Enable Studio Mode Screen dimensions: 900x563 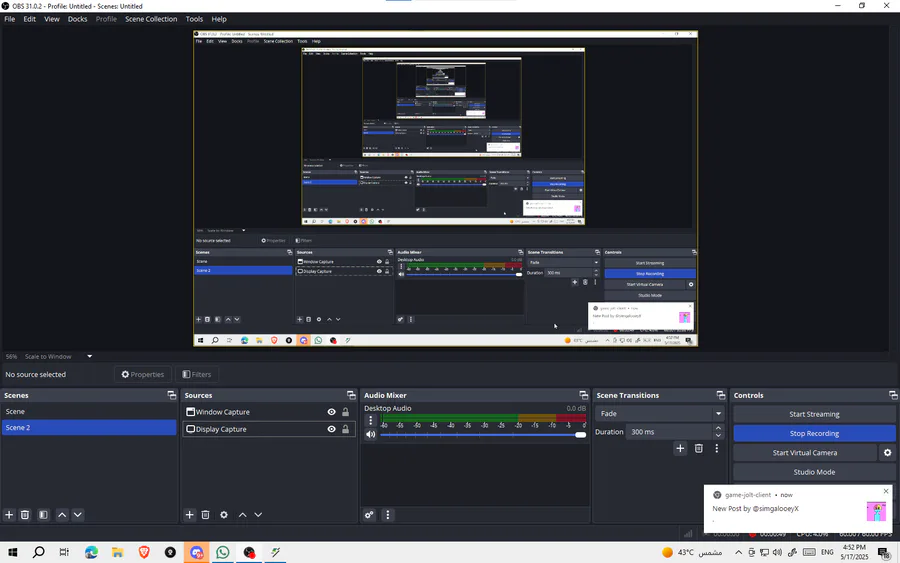pos(814,472)
